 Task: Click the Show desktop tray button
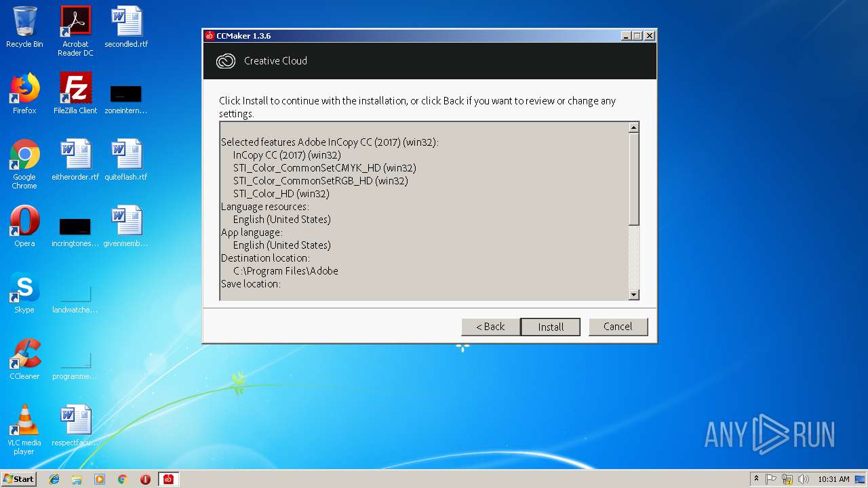(x=861, y=479)
